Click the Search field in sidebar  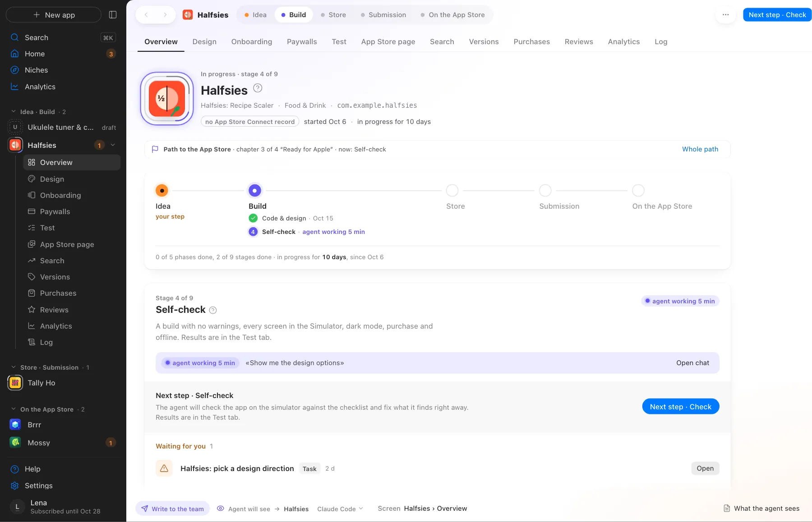point(63,37)
